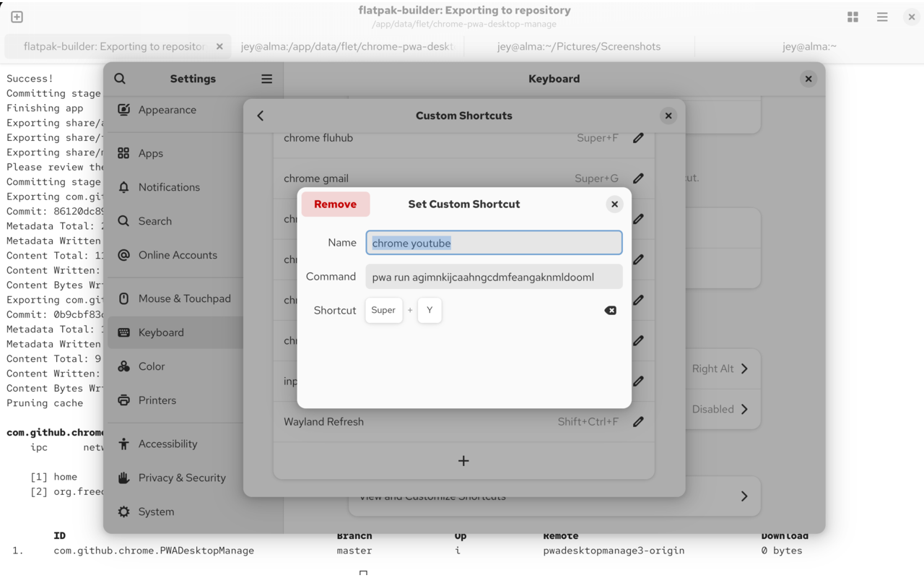
Task: Edit the Wayland Refresh shortcut pencil icon
Action: pyautogui.click(x=638, y=422)
